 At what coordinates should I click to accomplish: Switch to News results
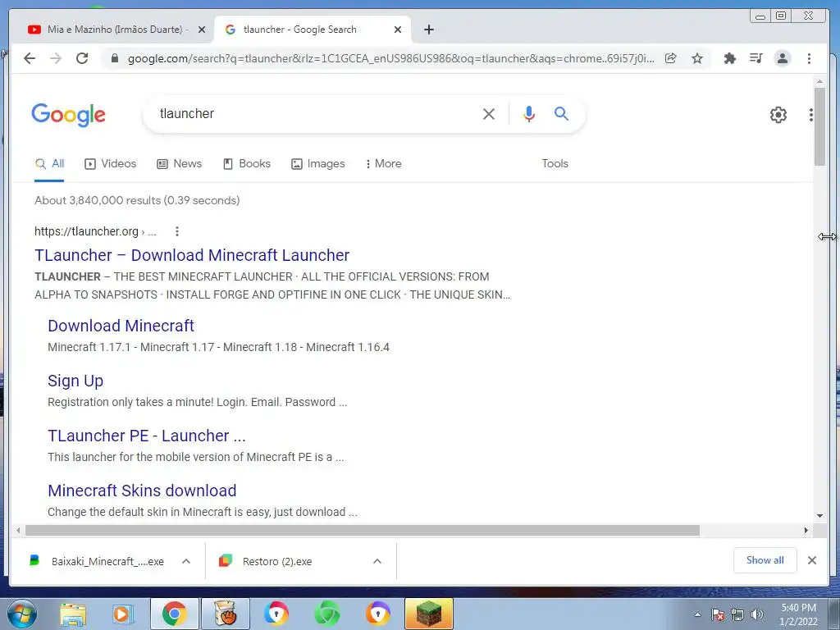click(x=179, y=164)
